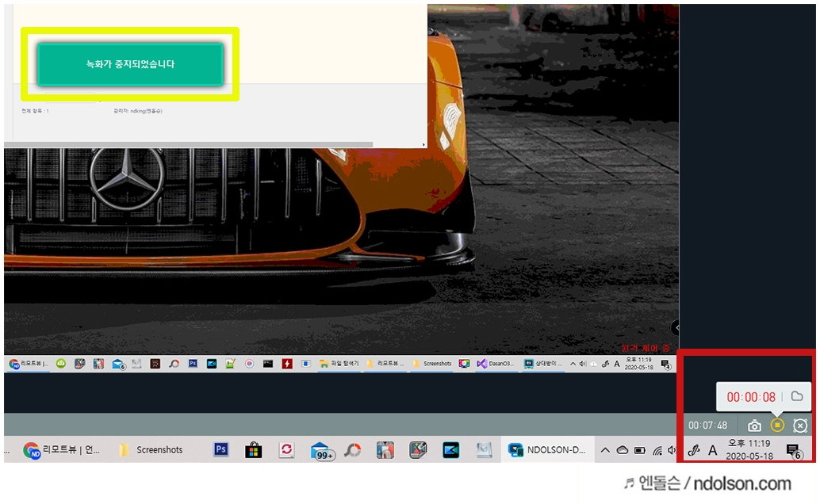
Task: Click the horizontal scrollbar in the remote web page
Action: (x=190, y=144)
